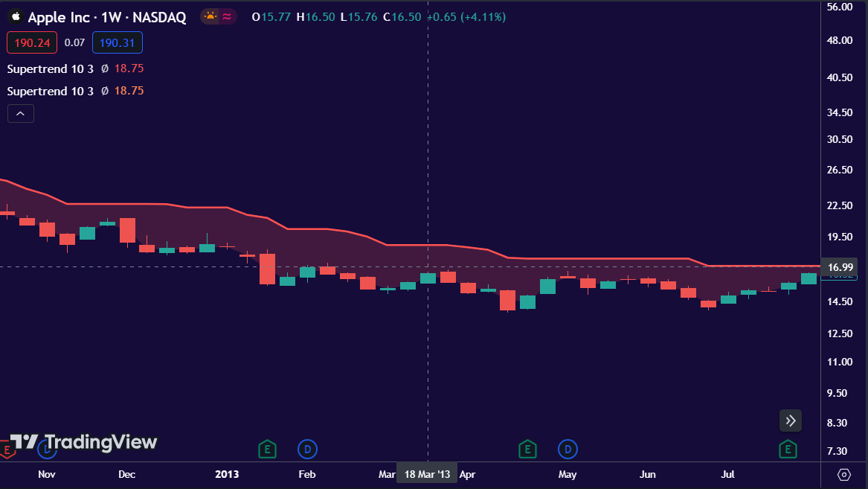Click the 18 Mar '13 date marker
868x489 pixels.
426,473
